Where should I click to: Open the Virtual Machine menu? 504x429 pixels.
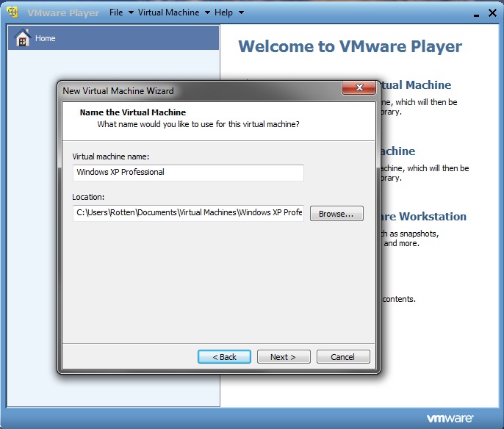pyautogui.click(x=168, y=12)
